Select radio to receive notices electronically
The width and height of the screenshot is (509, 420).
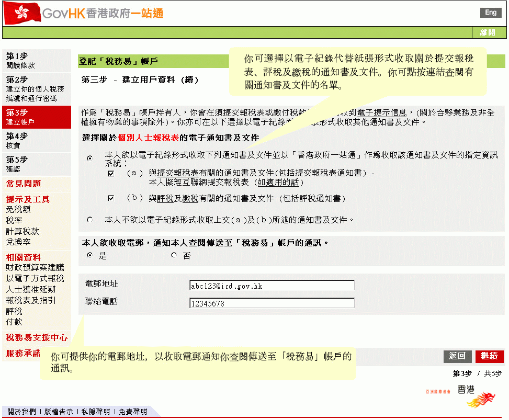(89, 157)
